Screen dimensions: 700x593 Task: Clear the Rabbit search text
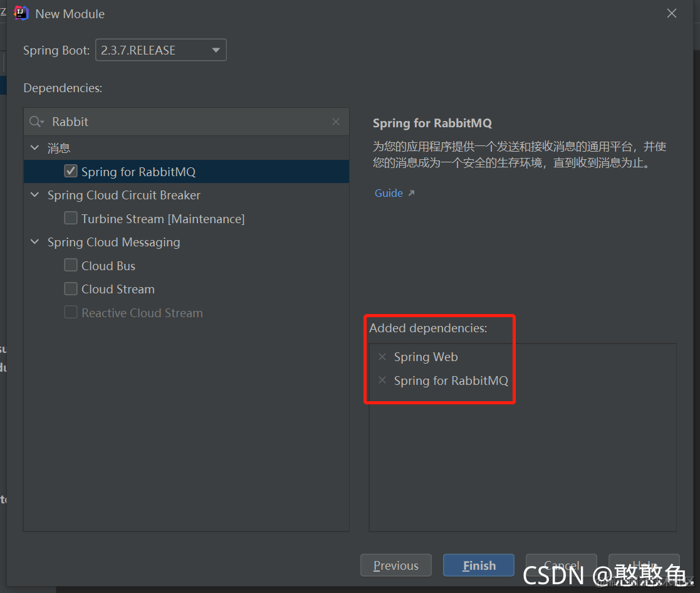[336, 122]
